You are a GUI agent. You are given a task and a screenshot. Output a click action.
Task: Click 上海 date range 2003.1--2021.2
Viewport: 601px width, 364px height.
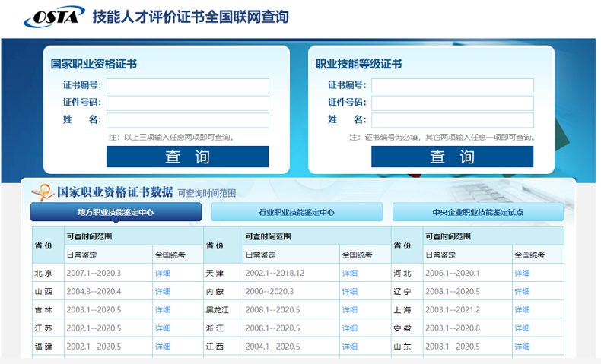click(453, 309)
